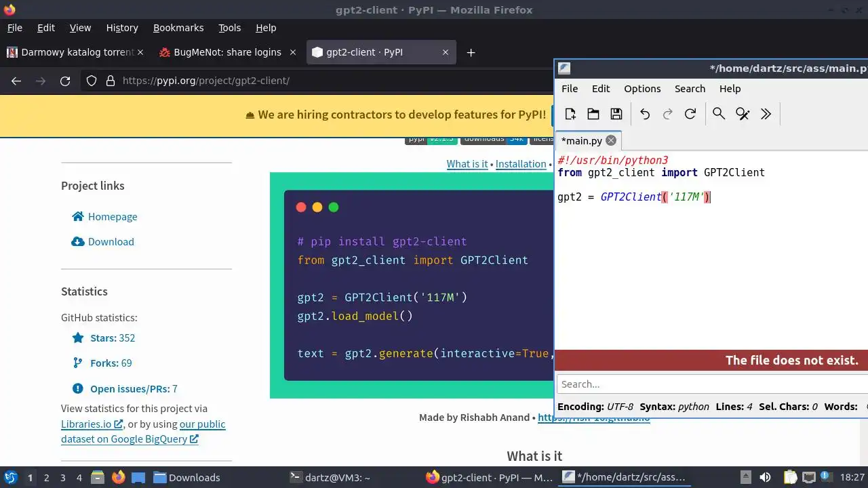Jump to the What is it anchor link
Image resolution: width=868 pixels, height=488 pixels.
pyautogui.click(x=467, y=164)
